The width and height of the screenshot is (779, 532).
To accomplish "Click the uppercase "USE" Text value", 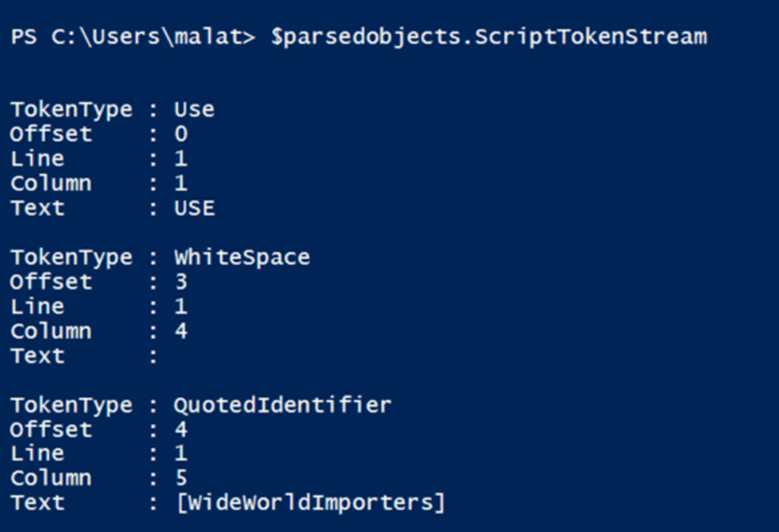I will pos(194,209).
